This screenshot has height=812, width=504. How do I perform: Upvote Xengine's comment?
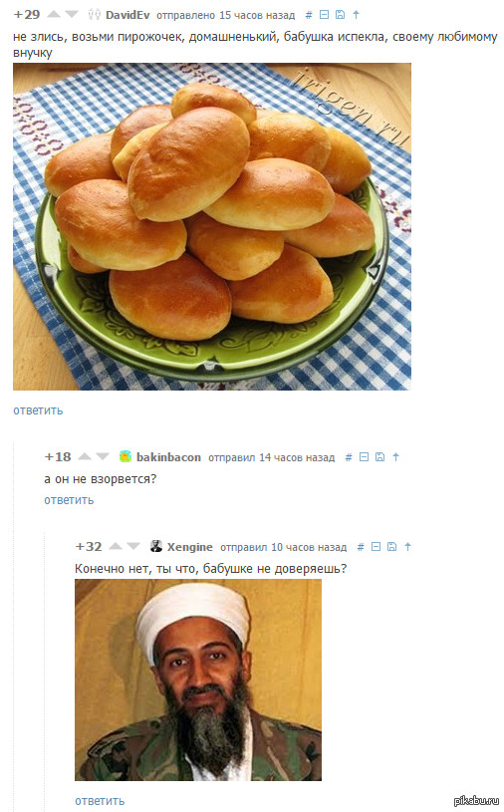[116, 546]
